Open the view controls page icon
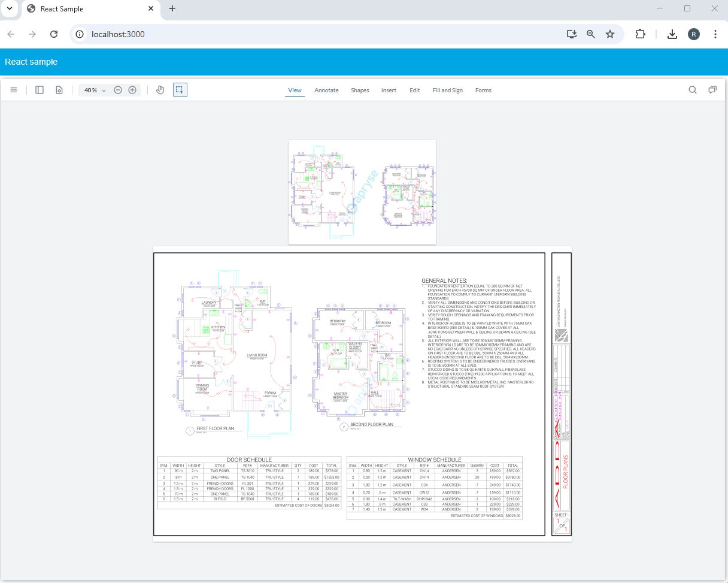728x583 pixels. click(x=59, y=90)
